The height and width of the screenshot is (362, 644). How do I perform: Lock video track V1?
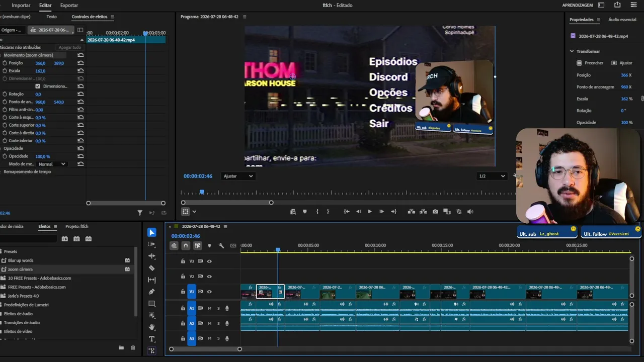pyautogui.click(x=183, y=292)
